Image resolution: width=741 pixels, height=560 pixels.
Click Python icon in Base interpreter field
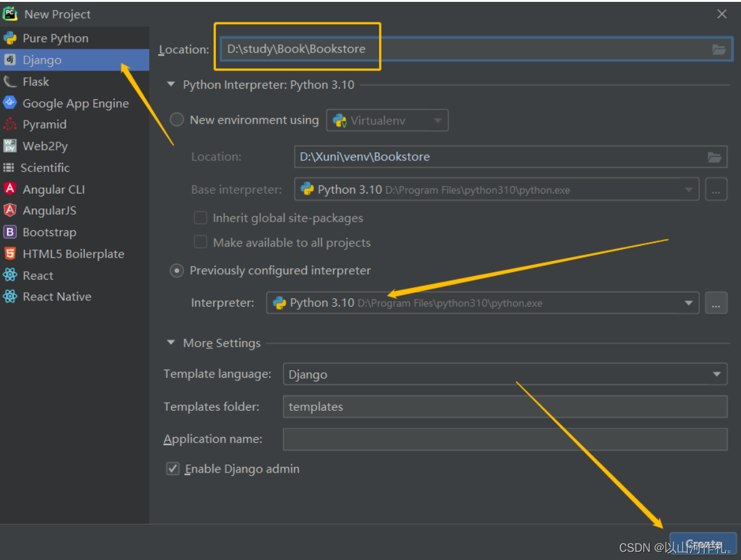tap(307, 190)
